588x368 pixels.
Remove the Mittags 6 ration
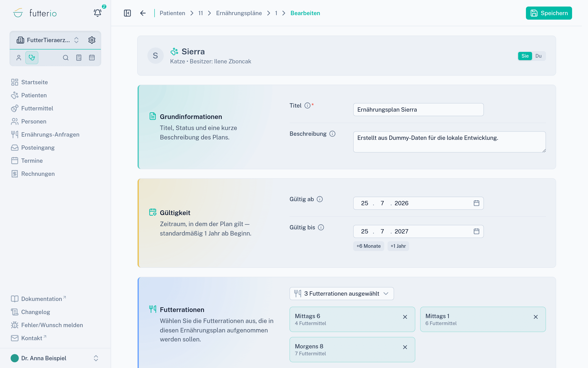[405, 317]
